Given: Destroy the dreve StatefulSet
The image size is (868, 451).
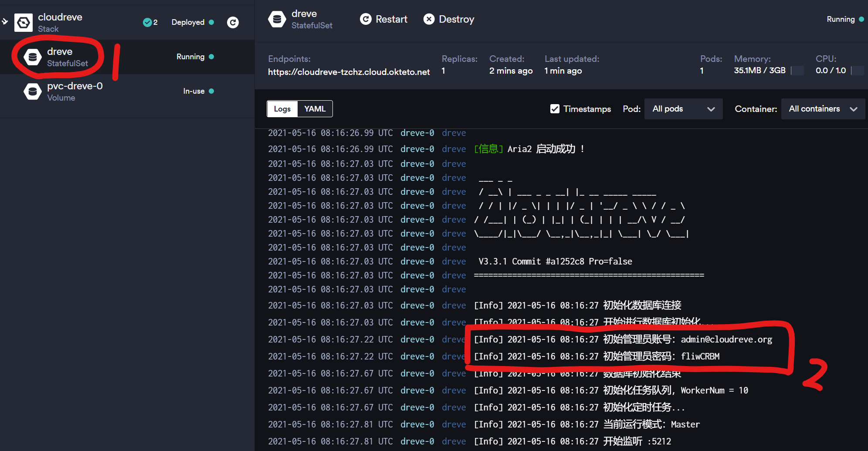Looking at the screenshot, I should [449, 19].
